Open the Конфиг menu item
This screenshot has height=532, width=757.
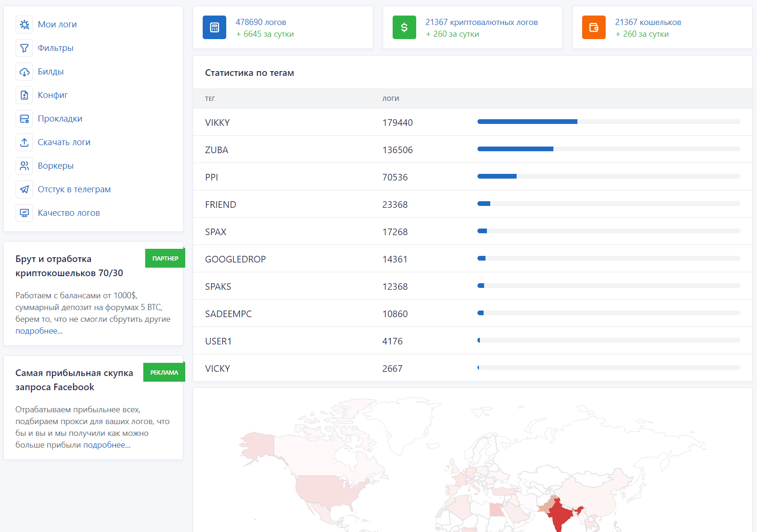(53, 95)
